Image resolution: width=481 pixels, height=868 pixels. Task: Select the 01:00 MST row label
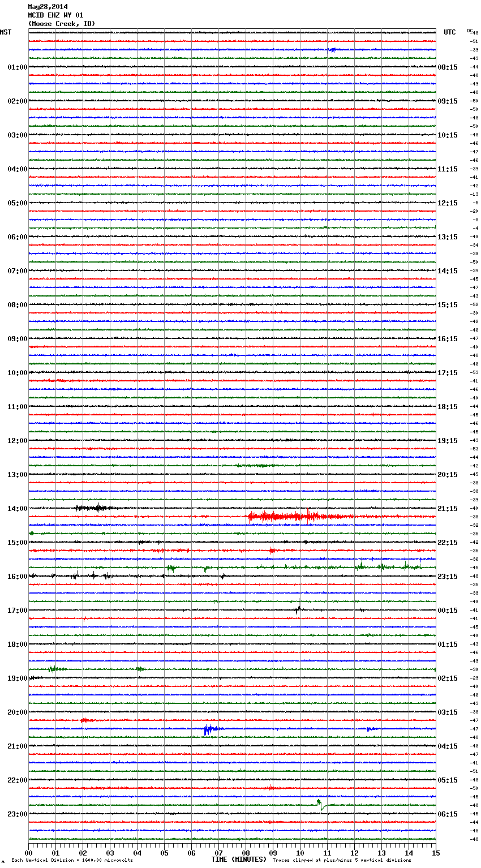click(x=17, y=67)
